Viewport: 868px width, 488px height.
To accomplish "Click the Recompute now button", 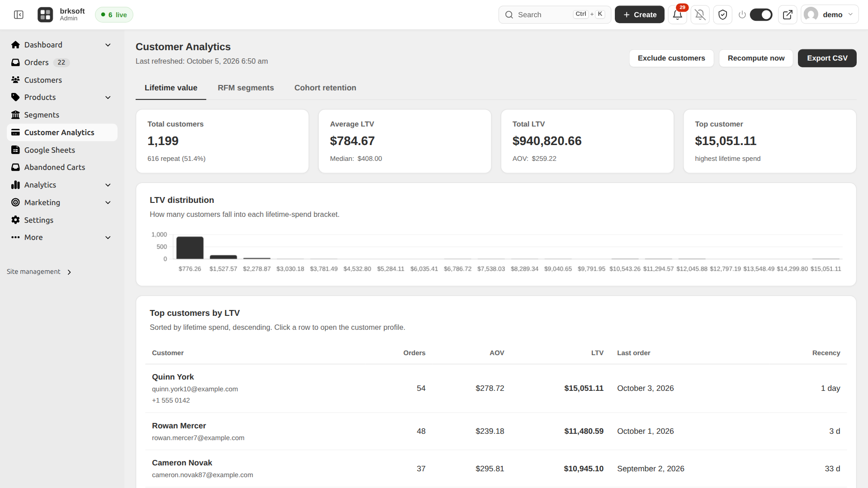I will tap(756, 58).
